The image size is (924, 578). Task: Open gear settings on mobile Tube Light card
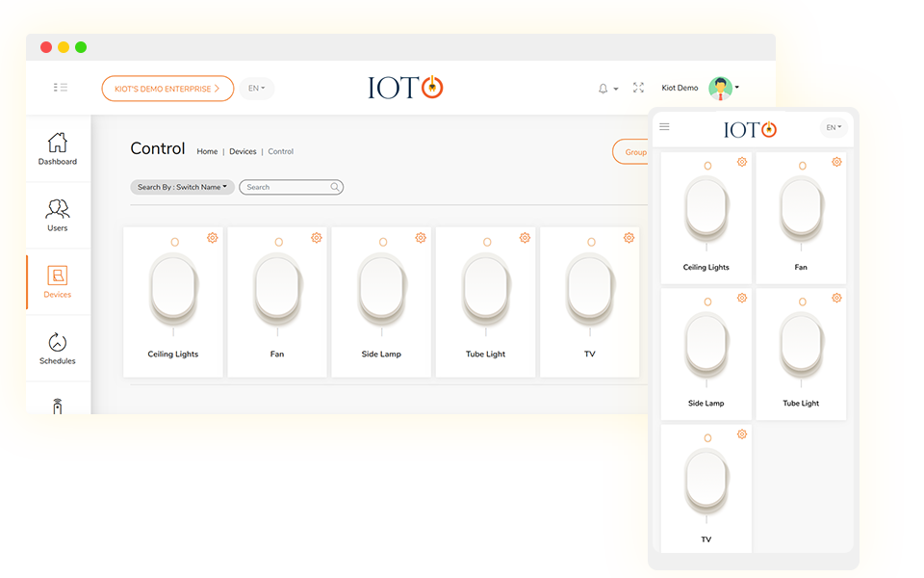coord(836,299)
